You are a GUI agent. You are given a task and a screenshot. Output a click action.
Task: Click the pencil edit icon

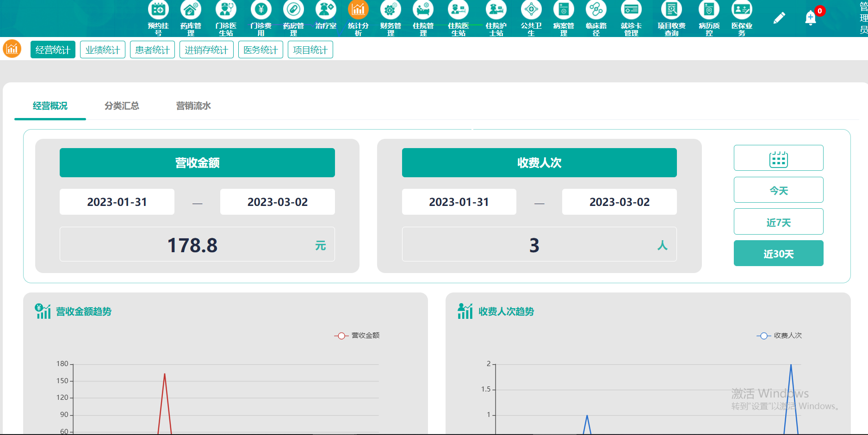pos(779,18)
